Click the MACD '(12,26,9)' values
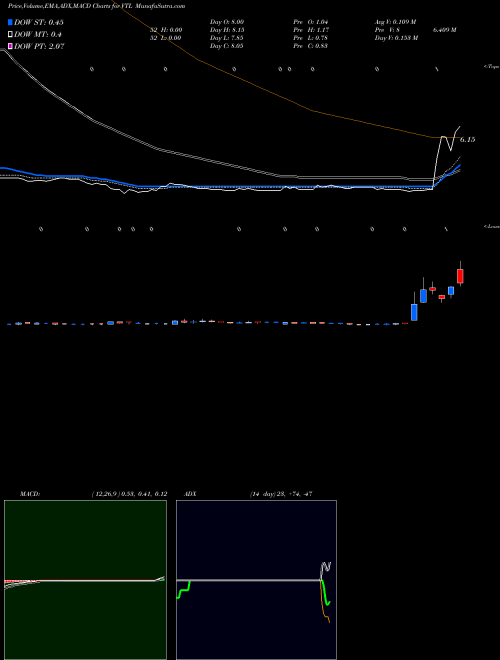Screen dimensions: 500x660 click(129, 494)
